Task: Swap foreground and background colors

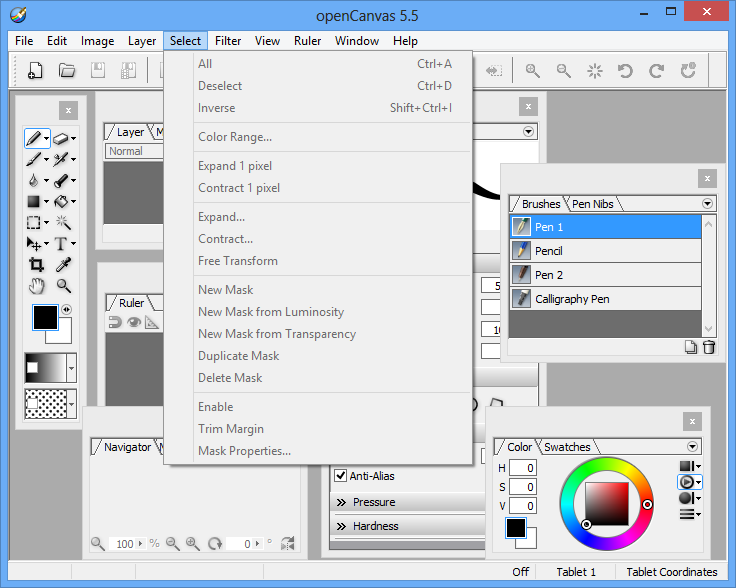Action: pos(67,309)
